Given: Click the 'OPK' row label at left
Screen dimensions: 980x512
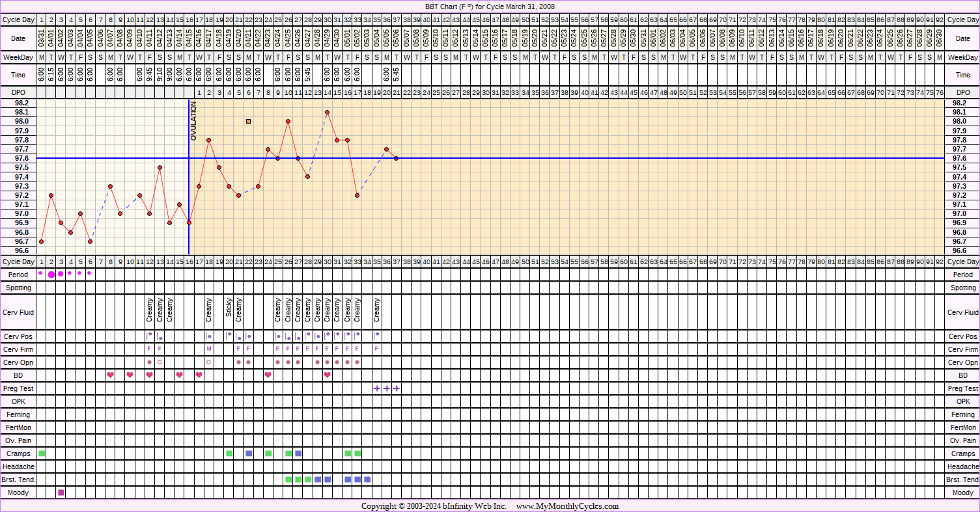Looking at the screenshot, I should pos(18,401).
